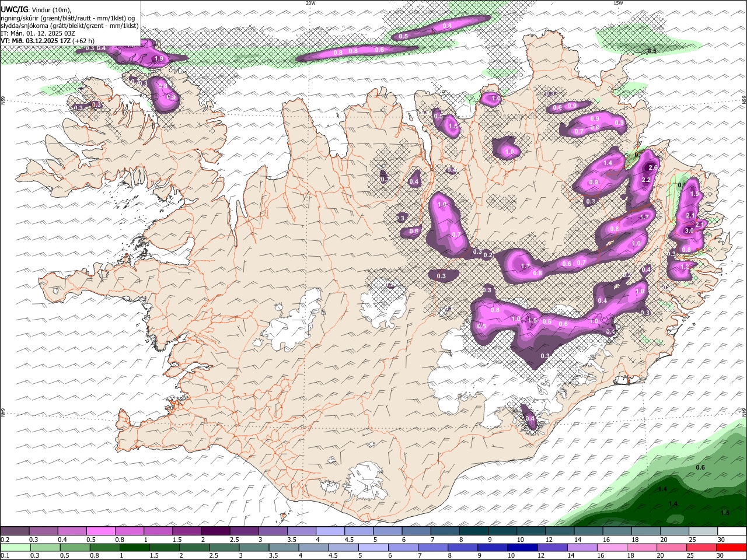Click the '3.0' snowfall value in the east
Screen dimensions: 747x560
(x=689, y=230)
